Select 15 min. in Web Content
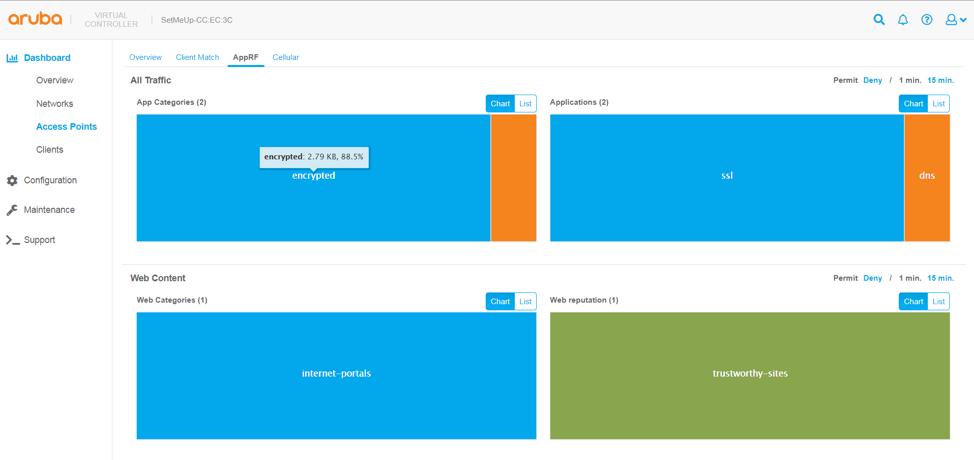The height and width of the screenshot is (460, 974). 940,278
